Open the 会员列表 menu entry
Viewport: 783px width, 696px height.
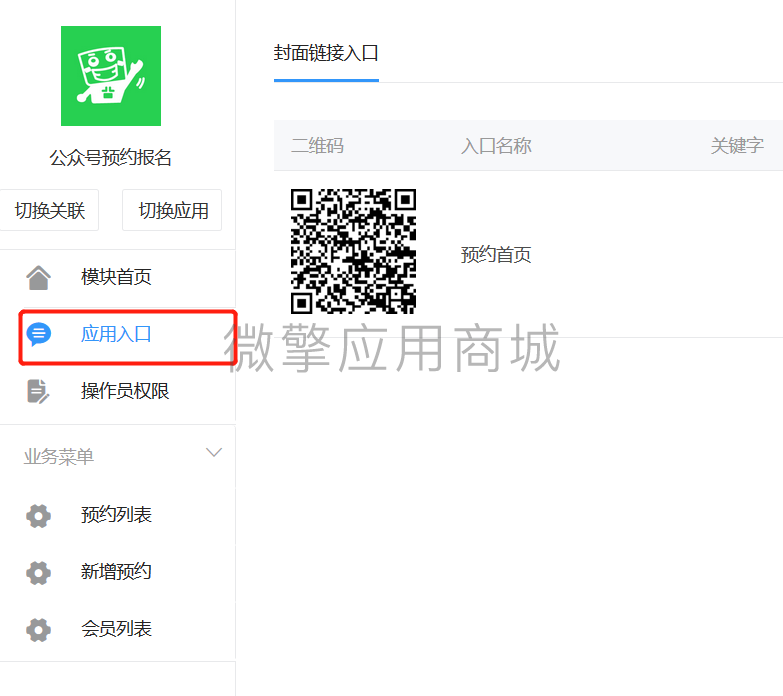(118, 629)
